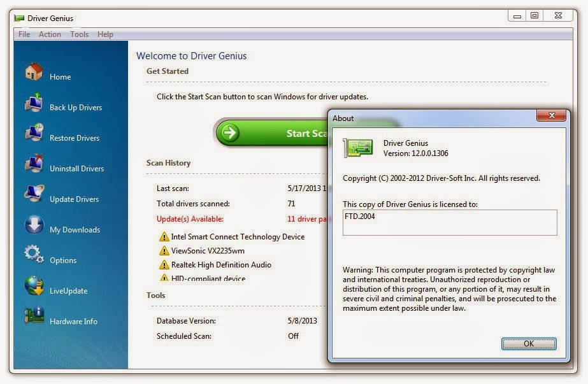
Task: Click the 11 driver updates red value
Action: point(307,219)
